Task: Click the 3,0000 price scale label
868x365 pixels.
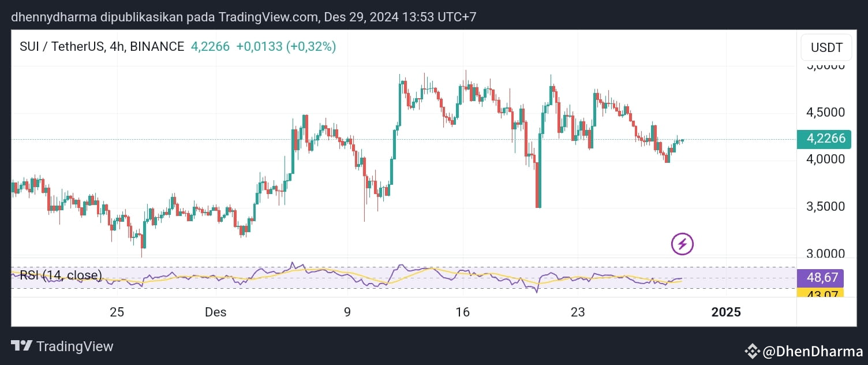Action: click(825, 254)
